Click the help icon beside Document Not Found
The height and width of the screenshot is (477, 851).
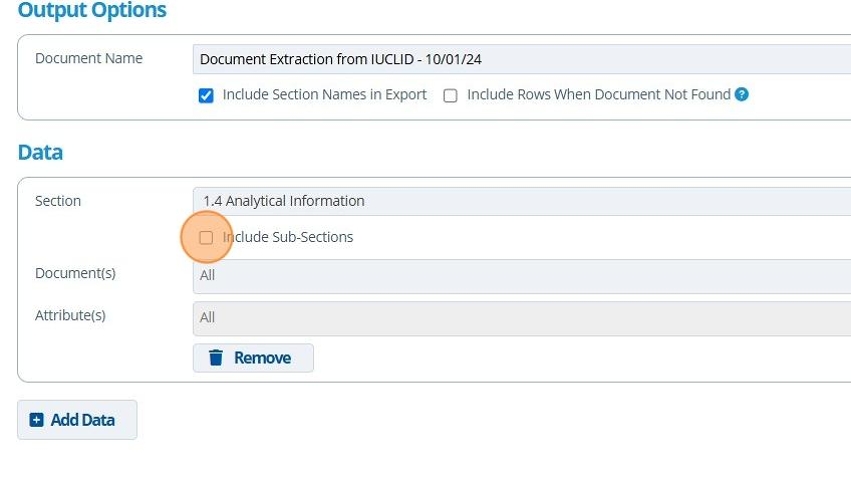pos(742,95)
